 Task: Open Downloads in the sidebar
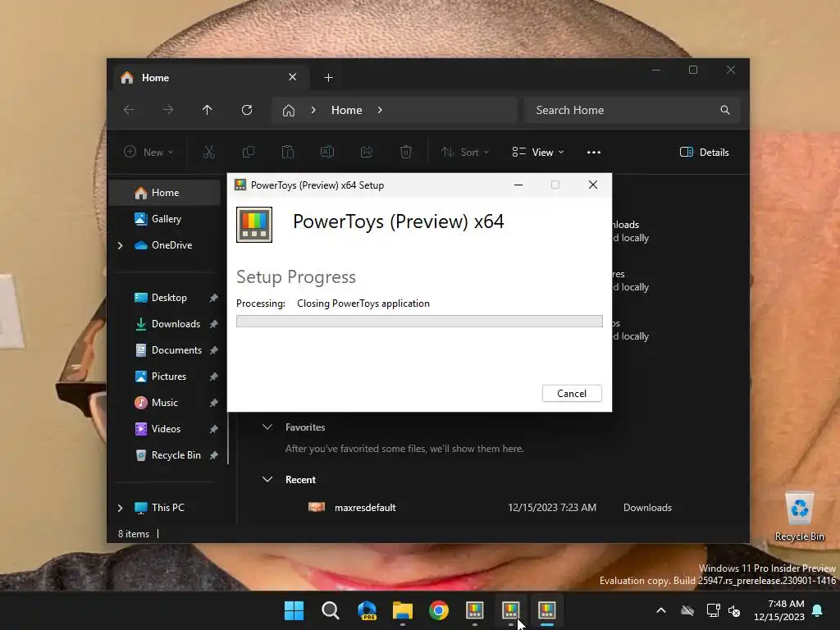(x=176, y=323)
